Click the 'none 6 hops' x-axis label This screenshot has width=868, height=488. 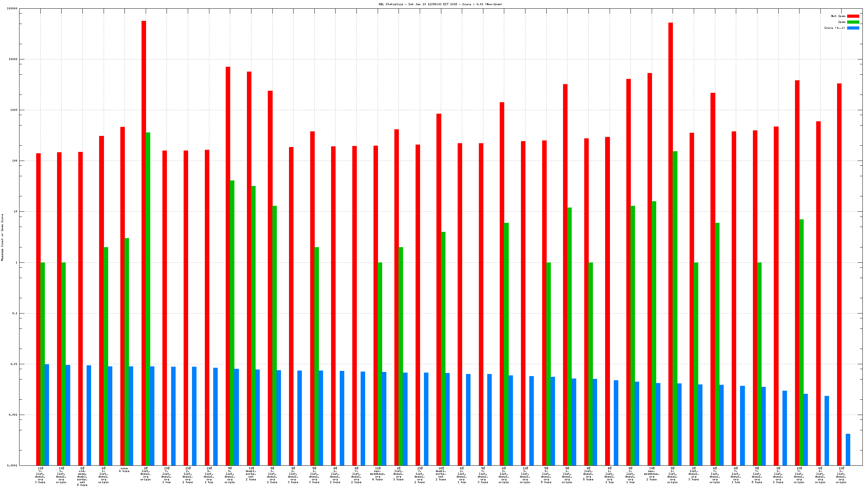[x=124, y=470]
